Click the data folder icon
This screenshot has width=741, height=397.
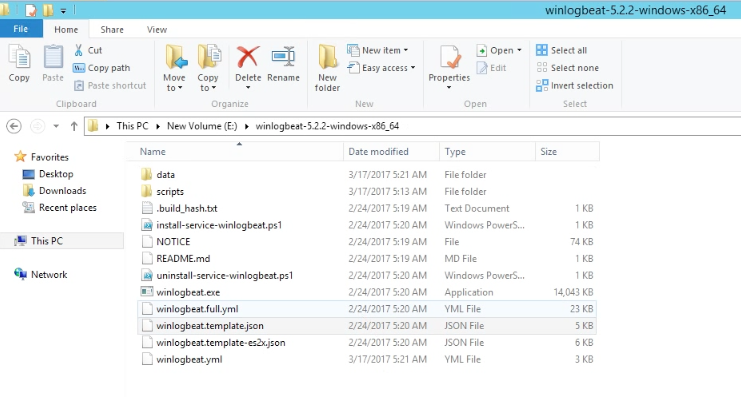click(x=147, y=174)
